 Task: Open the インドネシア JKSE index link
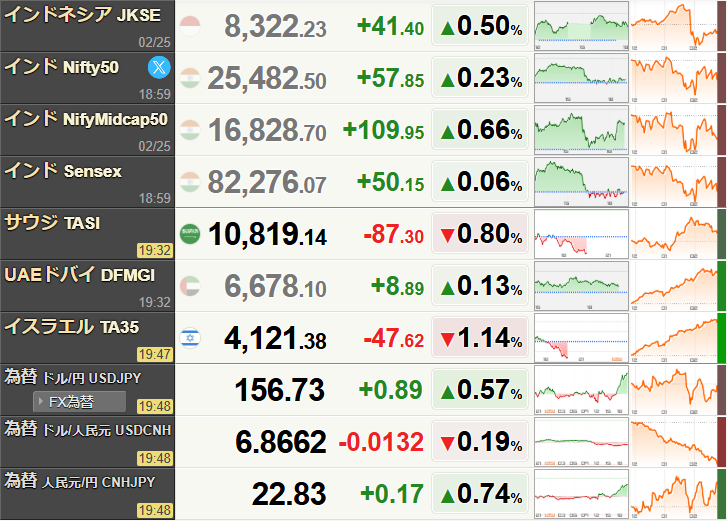83,15
